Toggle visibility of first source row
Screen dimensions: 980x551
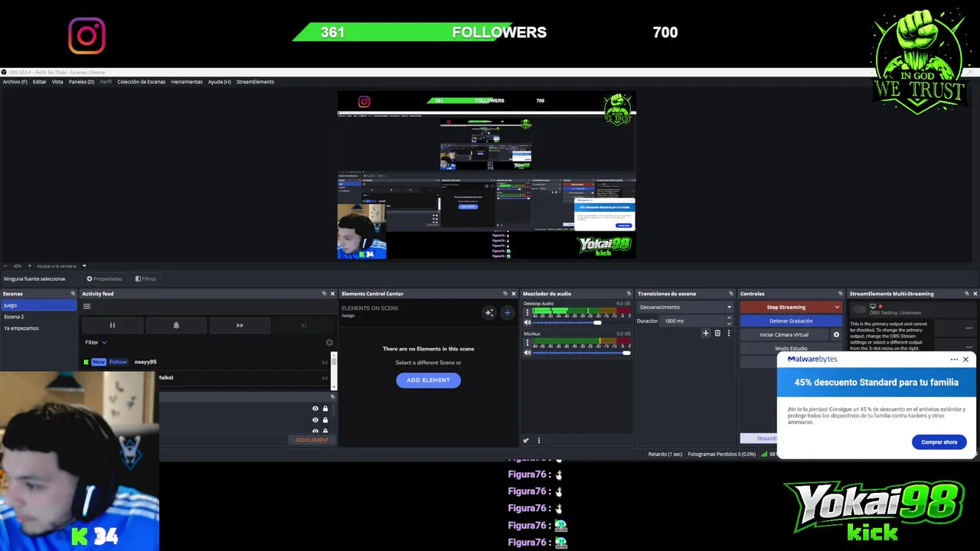315,409
